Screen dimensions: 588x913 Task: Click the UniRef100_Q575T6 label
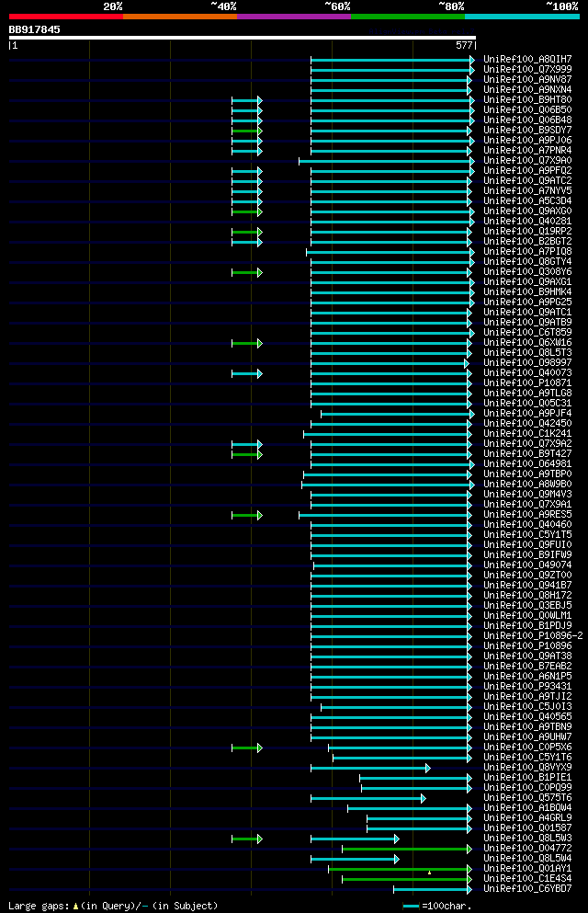pos(527,798)
